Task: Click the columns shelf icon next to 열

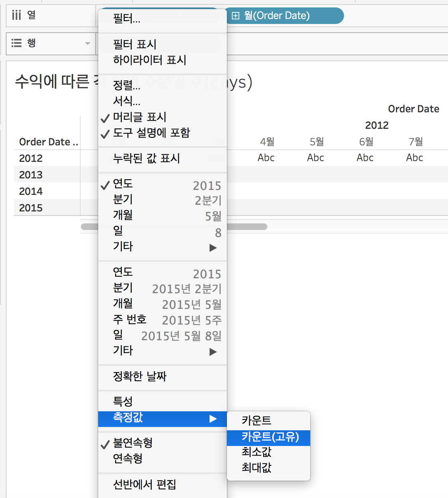Action: point(17,15)
